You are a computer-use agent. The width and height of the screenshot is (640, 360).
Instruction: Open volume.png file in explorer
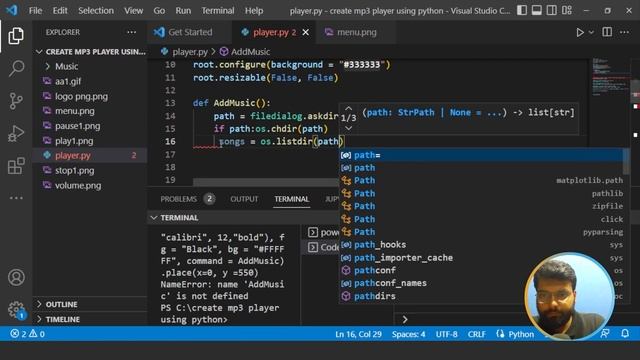click(90, 185)
